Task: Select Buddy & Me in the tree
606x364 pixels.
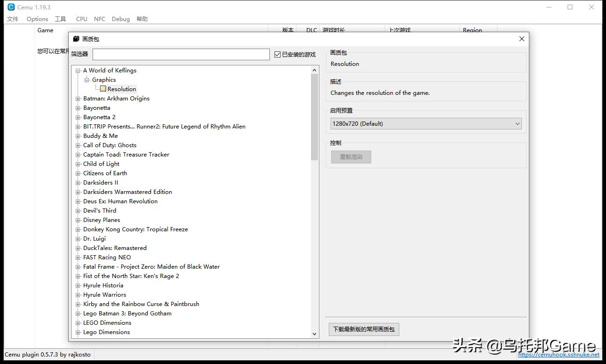Action: (101, 136)
